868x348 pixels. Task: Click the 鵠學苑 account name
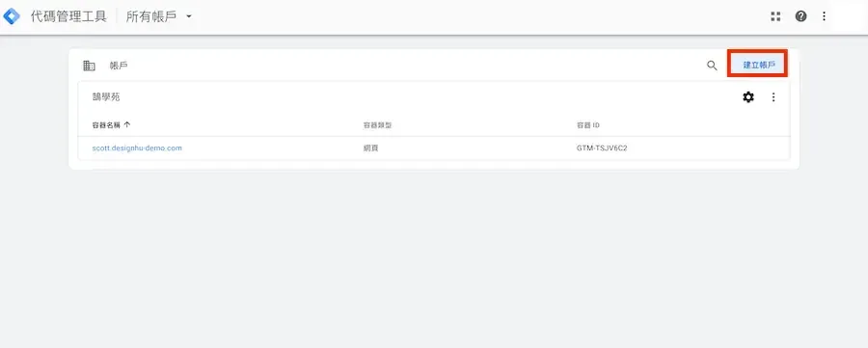(106, 97)
